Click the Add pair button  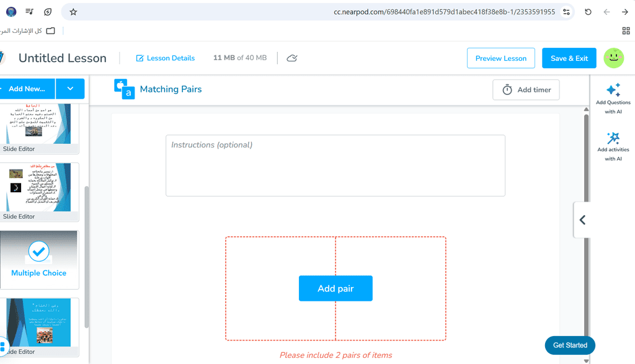[x=335, y=288]
